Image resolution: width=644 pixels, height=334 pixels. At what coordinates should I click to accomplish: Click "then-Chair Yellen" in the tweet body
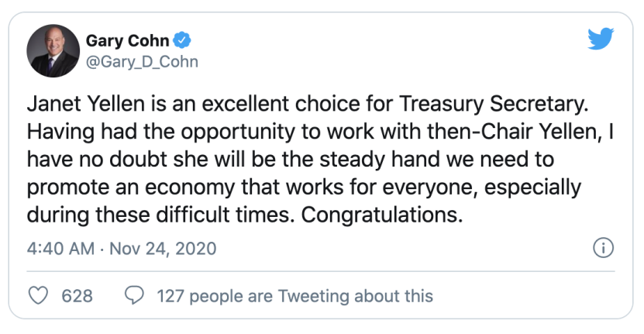511,132
